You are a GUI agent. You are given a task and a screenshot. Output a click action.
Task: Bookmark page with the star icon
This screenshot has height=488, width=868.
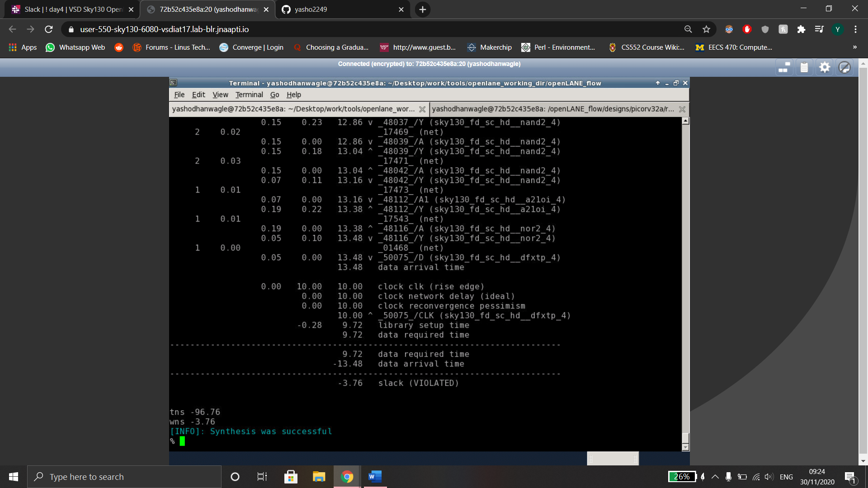pos(706,29)
